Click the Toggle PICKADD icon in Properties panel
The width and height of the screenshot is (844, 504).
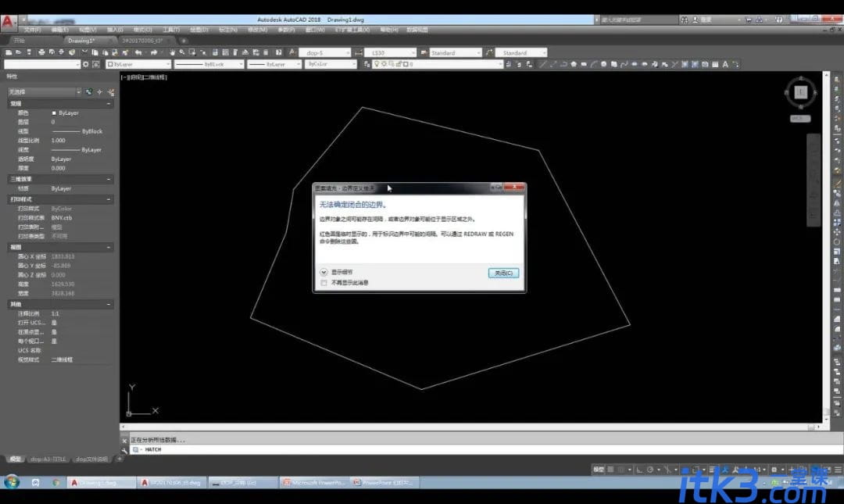click(89, 92)
